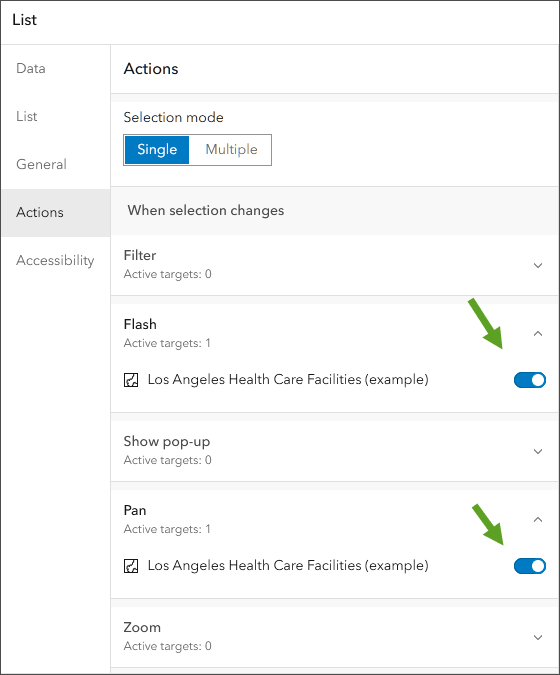Go to the Accessibility tab
Image resolution: width=560 pixels, height=675 pixels.
[x=55, y=260]
